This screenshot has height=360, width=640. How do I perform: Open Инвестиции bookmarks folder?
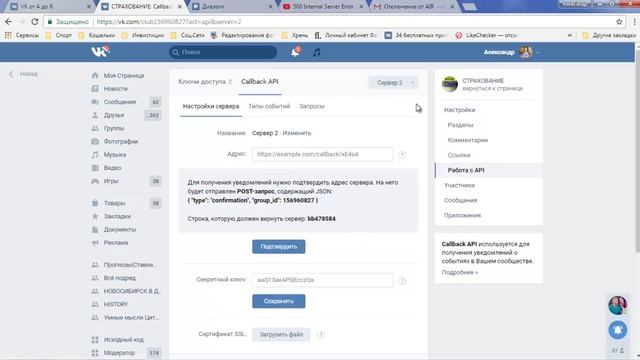tap(143, 36)
